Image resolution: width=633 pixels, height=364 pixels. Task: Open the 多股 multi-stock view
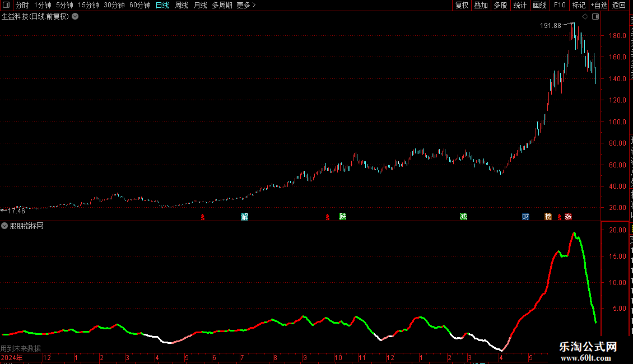(500, 5)
